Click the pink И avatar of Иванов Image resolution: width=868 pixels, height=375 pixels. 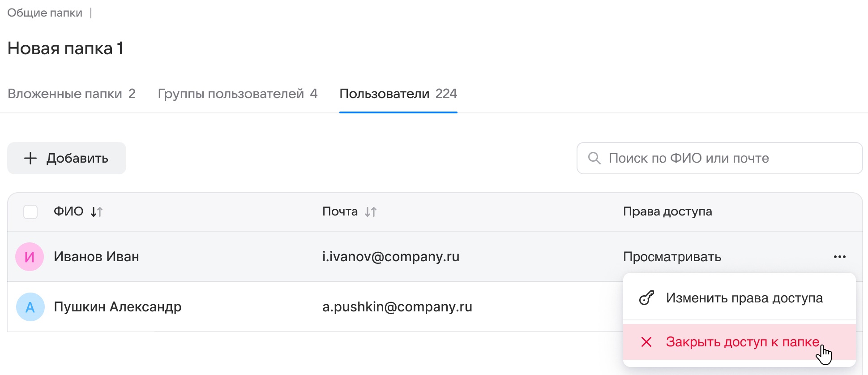[30, 257]
